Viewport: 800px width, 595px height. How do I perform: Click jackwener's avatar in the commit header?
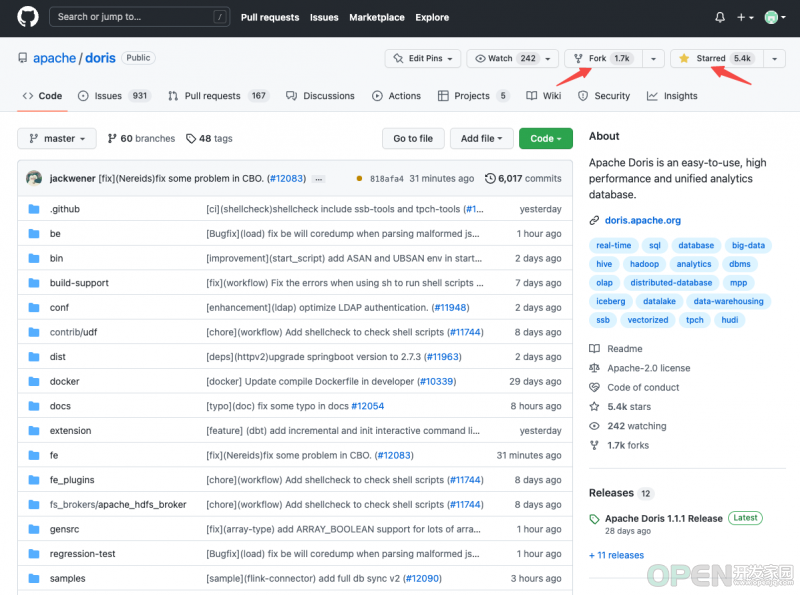tap(34, 178)
